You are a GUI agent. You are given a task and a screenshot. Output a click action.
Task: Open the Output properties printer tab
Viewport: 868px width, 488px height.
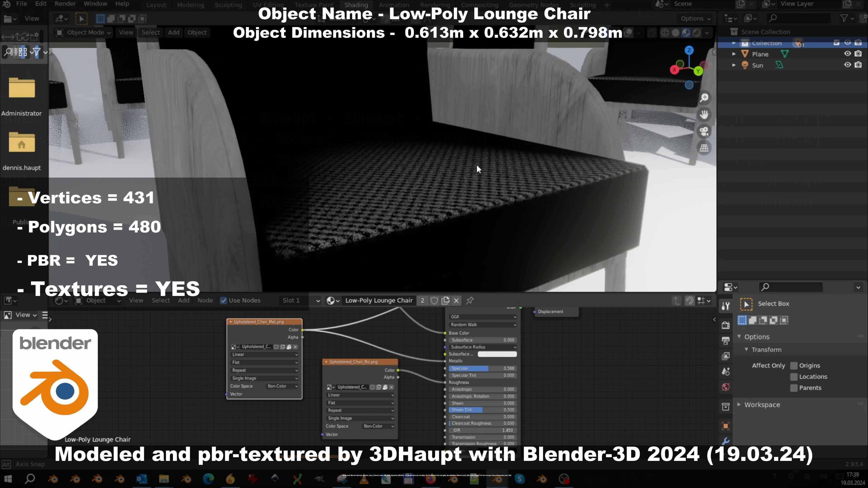tap(726, 340)
